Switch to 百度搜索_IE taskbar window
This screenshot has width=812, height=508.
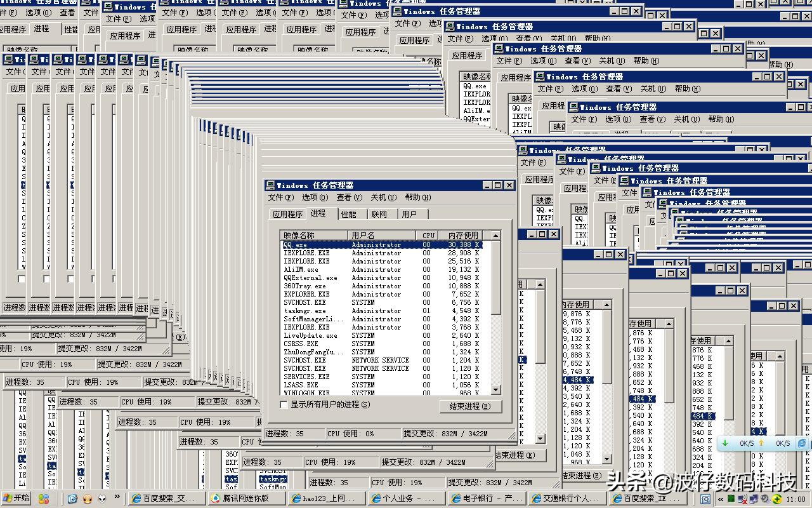pyautogui.click(x=646, y=499)
